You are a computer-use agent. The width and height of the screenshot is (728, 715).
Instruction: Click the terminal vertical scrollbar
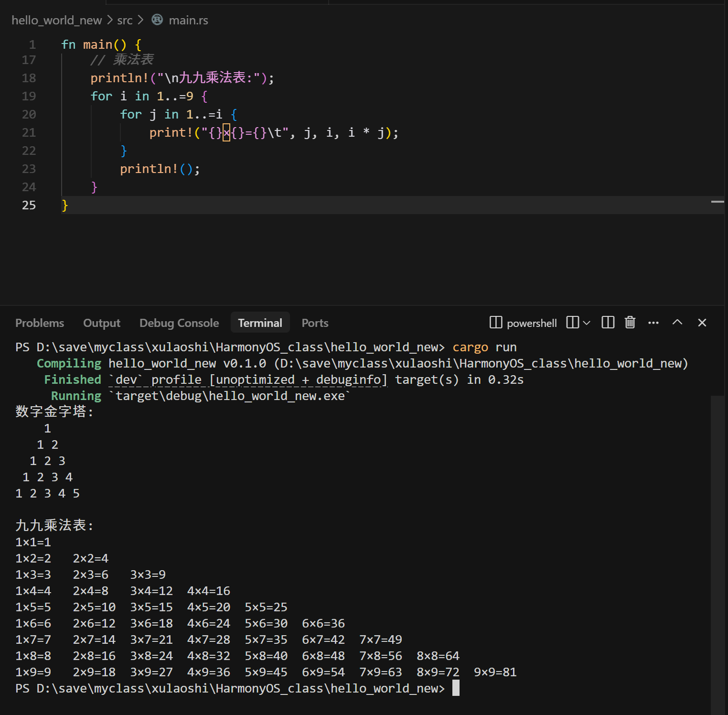click(x=717, y=554)
